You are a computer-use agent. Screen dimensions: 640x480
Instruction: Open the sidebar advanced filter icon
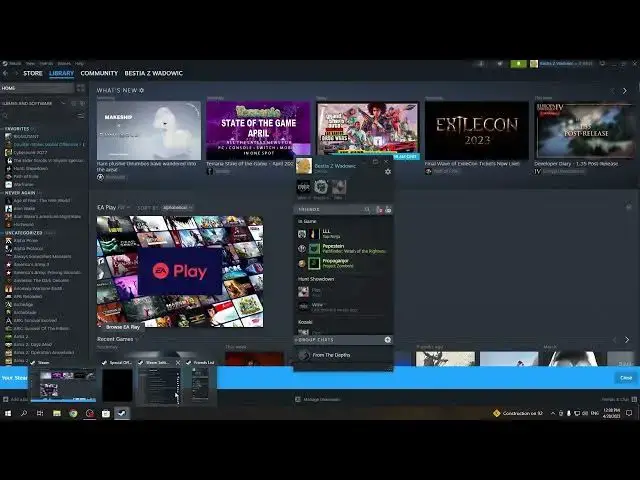point(81,116)
